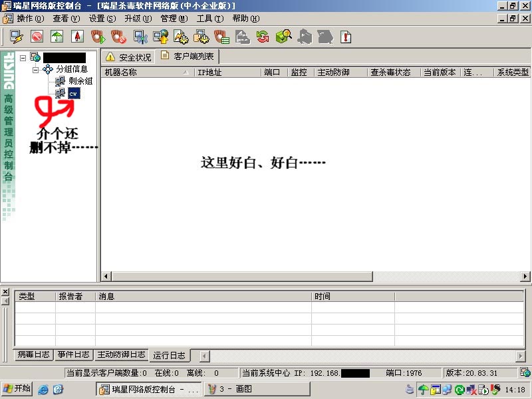Viewport: 532px width, 399px height.
Task: Click the green and red refresh arrows icon
Action: tap(263, 37)
